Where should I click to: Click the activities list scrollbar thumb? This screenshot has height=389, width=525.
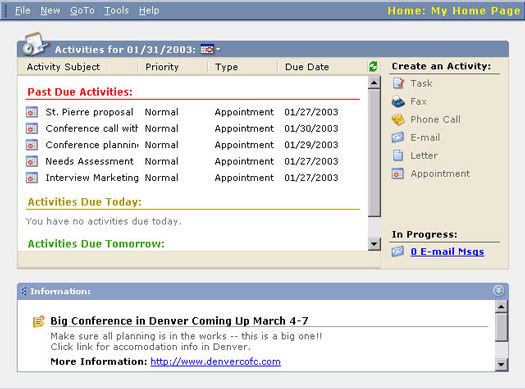coord(374,153)
